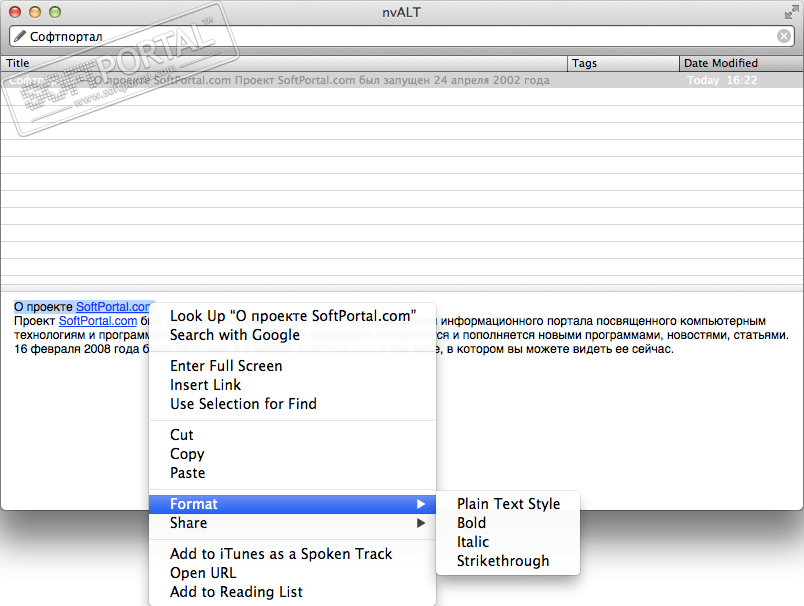Choose Add to iTunes as a Spoken Track
Image resolution: width=804 pixels, height=606 pixels.
pyautogui.click(x=293, y=554)
